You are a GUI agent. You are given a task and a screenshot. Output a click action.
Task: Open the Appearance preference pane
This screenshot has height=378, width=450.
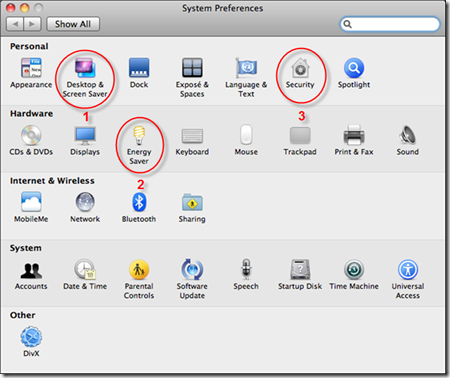click(x=31, y=73)
